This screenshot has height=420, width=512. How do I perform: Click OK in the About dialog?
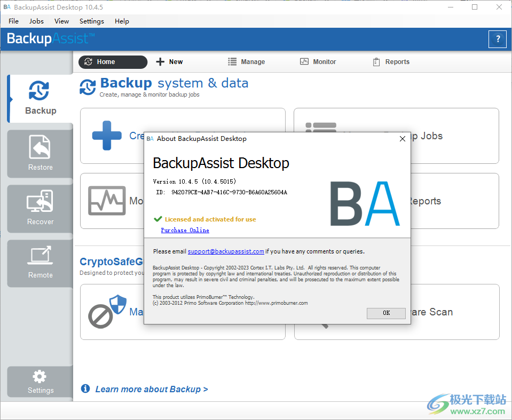(x=386, y=313)
